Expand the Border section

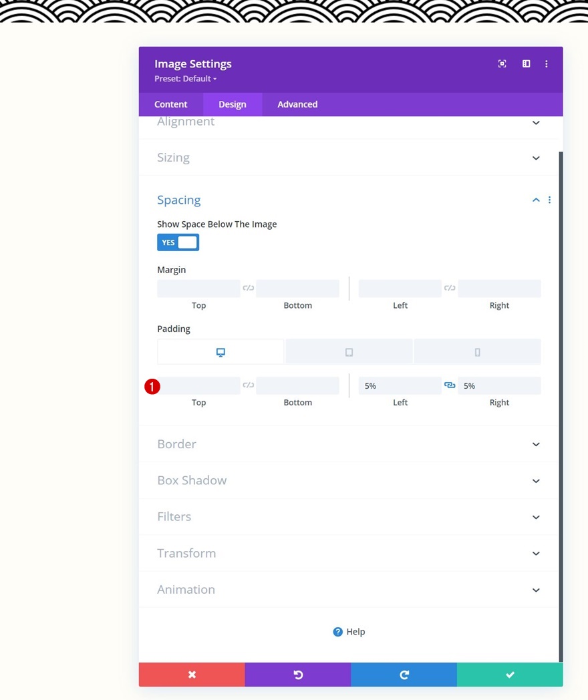(349, 444)
